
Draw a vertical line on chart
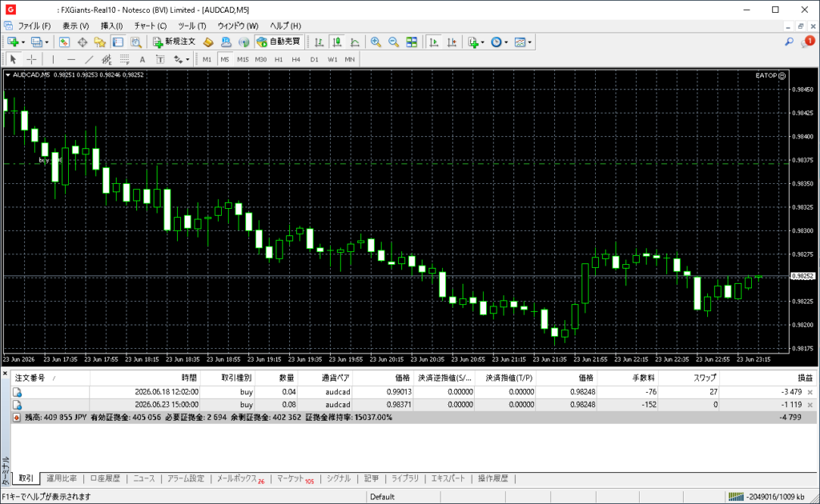53,59
